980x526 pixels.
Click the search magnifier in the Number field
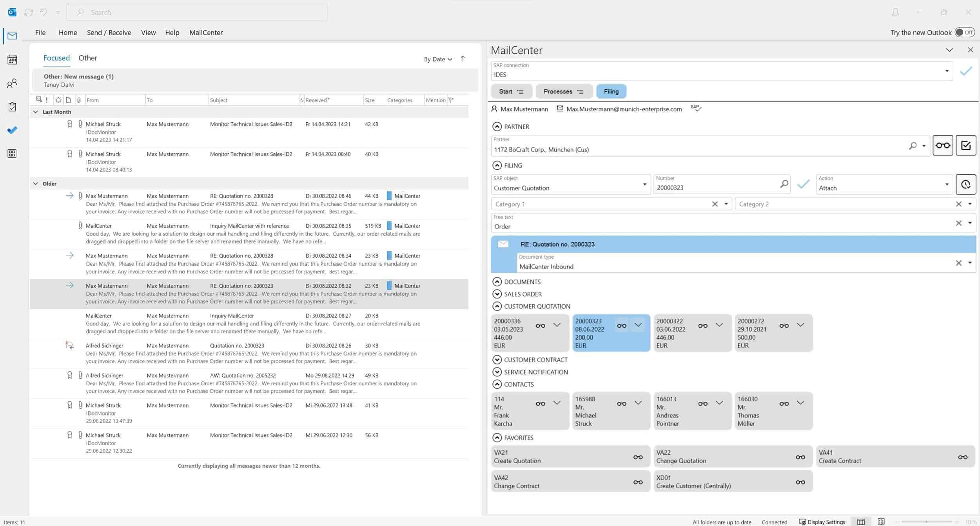(x=784, y=184)
